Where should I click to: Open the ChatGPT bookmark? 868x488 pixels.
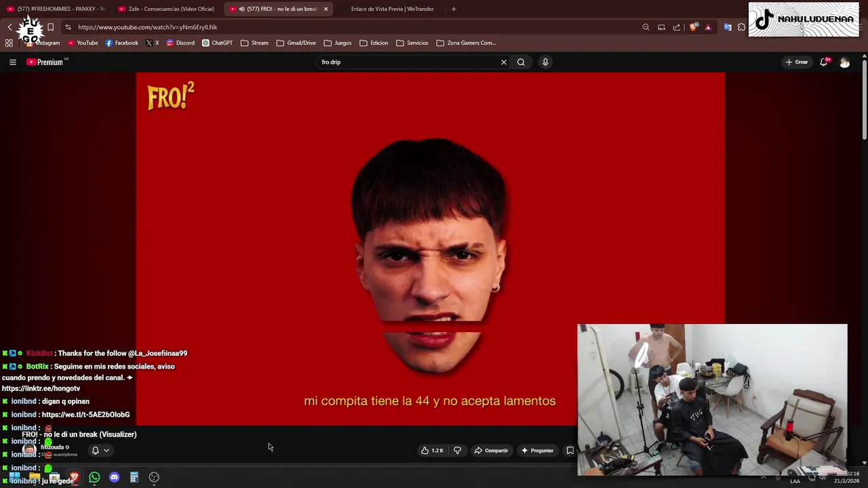click(217, 43)
